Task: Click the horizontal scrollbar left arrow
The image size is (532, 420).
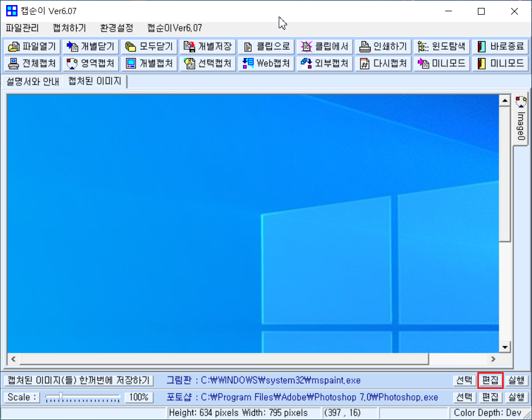Action: (x=13, y=359)
